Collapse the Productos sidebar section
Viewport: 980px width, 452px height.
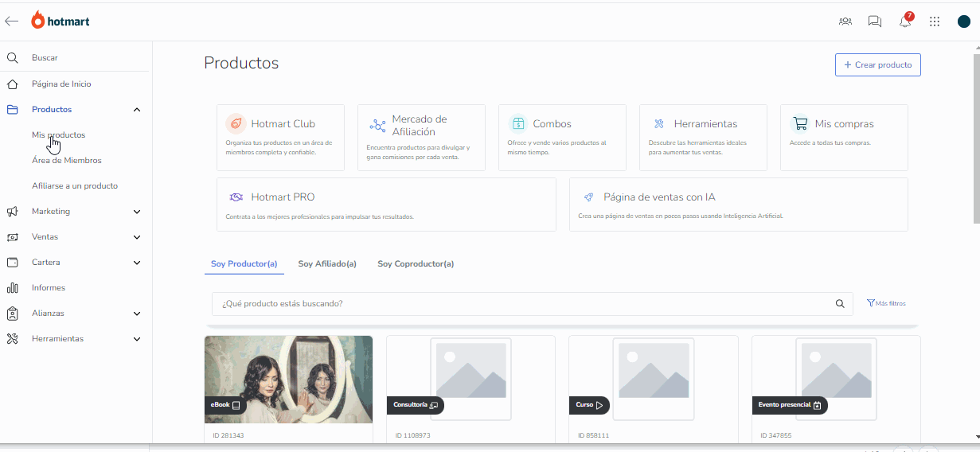[x=137, y=110]
